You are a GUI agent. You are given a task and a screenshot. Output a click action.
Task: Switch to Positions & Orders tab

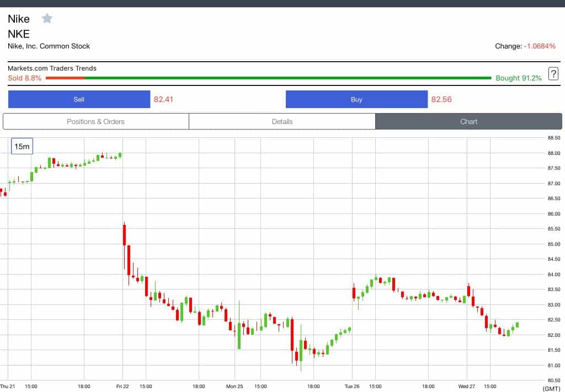(95, 122)
